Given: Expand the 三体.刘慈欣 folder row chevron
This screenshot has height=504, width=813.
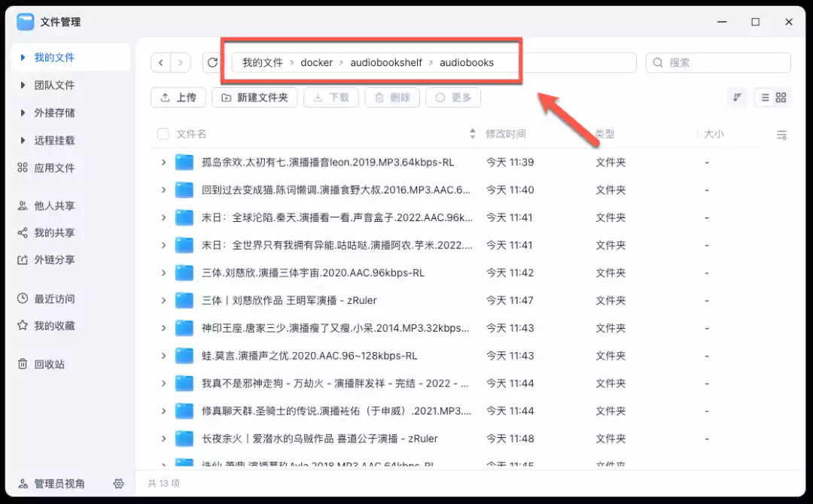Looking at the screenshot, I should [x=163, y=273].
